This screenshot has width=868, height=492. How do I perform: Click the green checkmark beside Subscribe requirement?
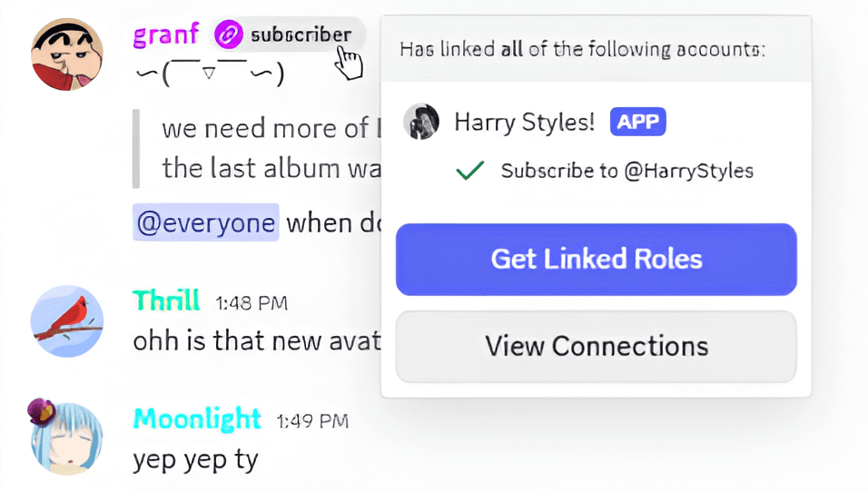(x=469, y=171)
